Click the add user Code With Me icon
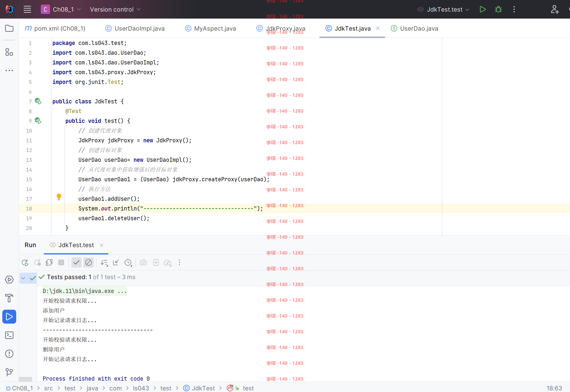The width and height of the screenshot is (570, 392). 555,9
